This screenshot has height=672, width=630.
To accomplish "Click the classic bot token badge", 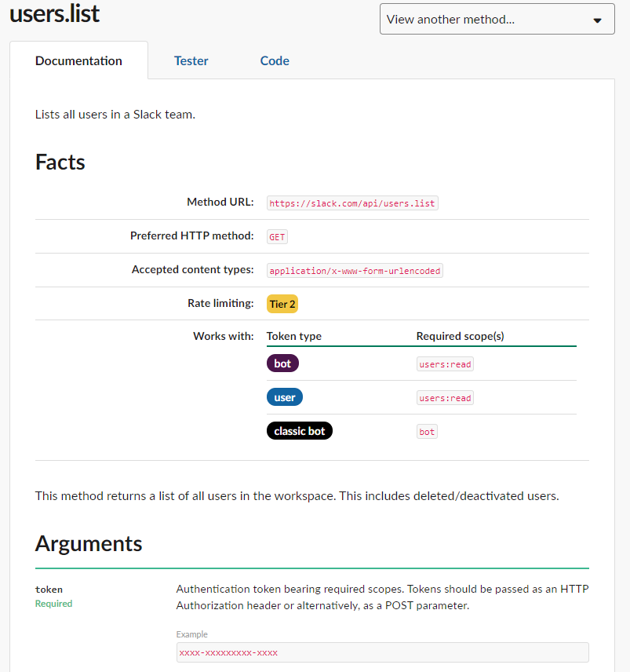I will [x=300, y=431].
